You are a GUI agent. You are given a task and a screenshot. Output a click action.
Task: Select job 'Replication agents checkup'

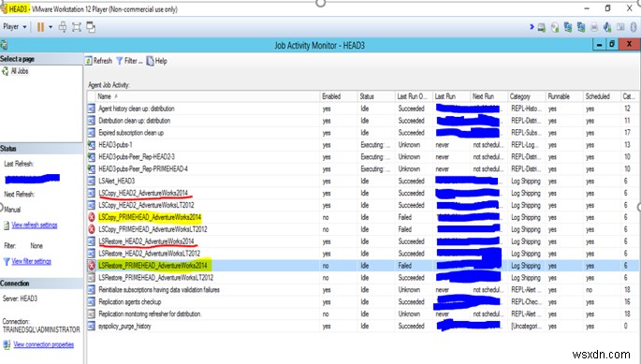(x=129, y=302)
